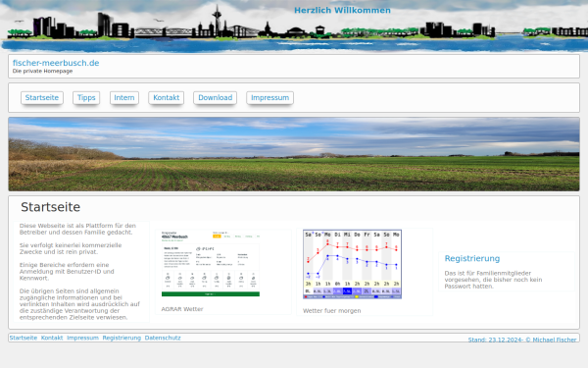Click the Herzlich Willkommen header text

342,10
